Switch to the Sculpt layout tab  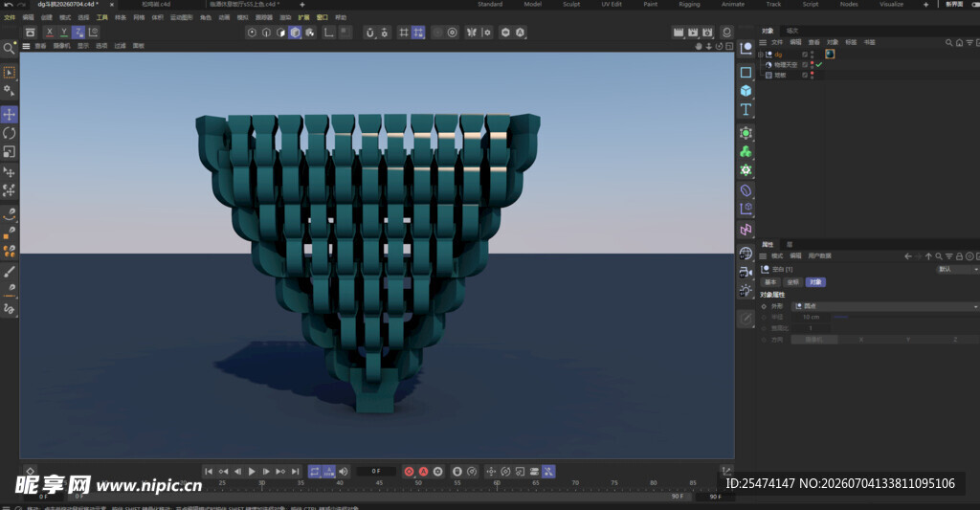[571, 5]
